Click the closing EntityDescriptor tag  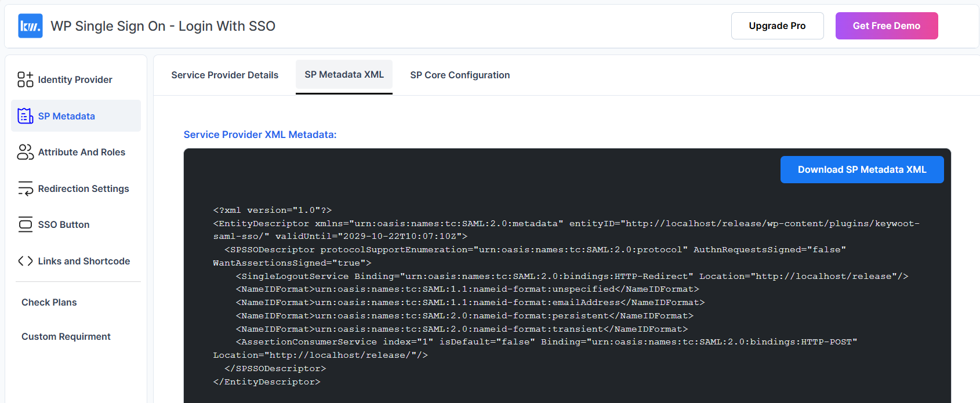tap(267, 382)
